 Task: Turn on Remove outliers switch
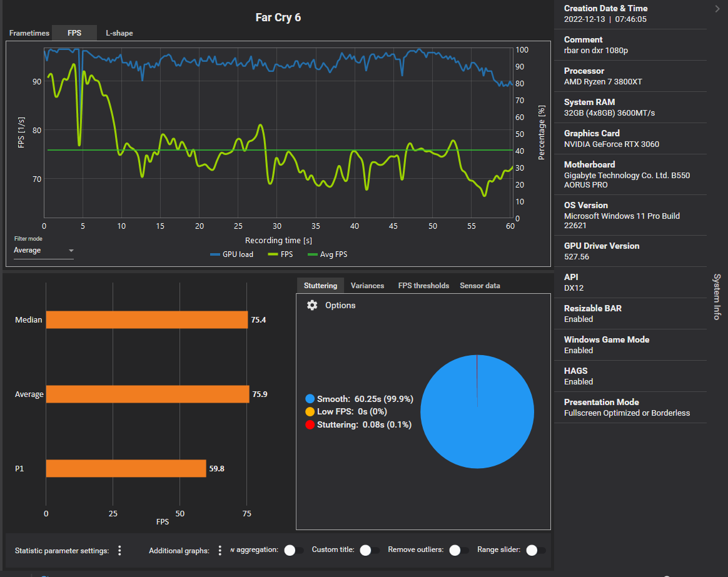pos(458,550)
